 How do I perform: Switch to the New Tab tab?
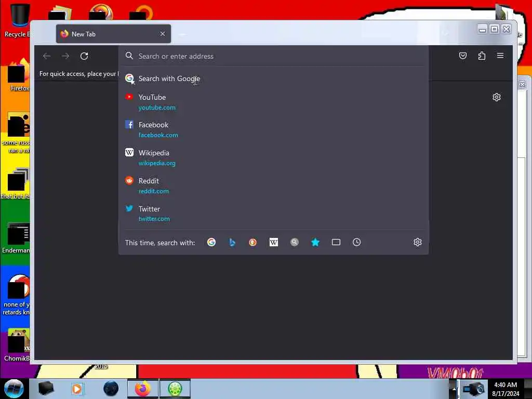point(113,34)
